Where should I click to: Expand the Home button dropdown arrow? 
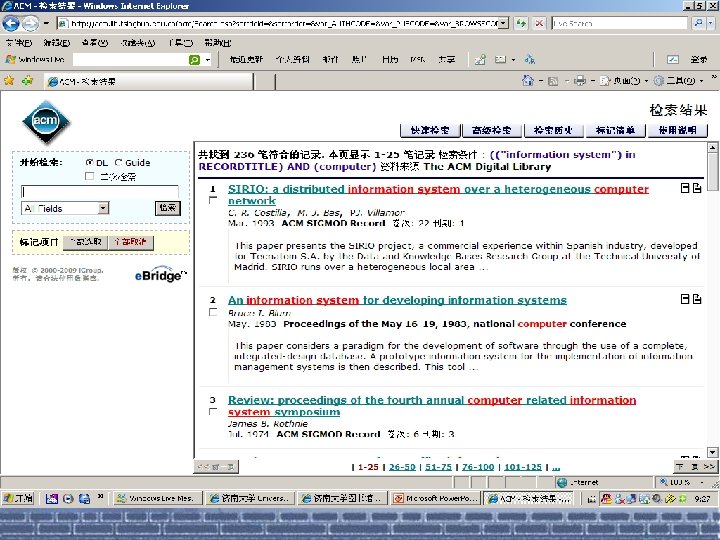point(540,81)
